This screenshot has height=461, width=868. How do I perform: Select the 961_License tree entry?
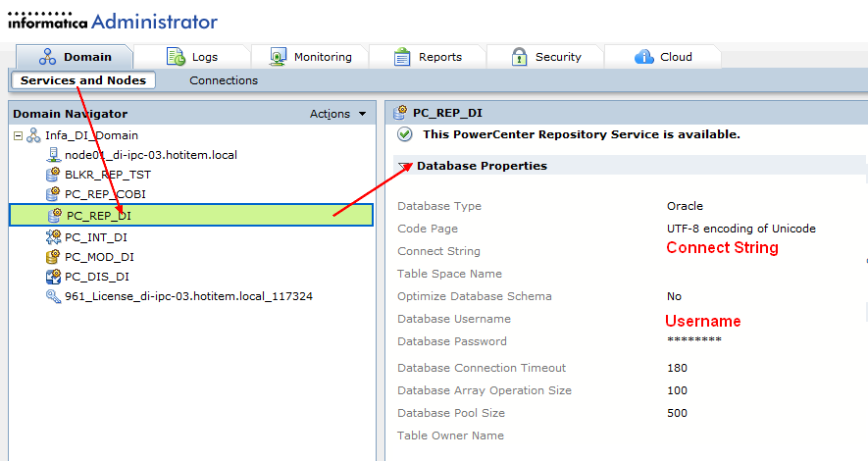pyautogui.click(x=188, y=296)
